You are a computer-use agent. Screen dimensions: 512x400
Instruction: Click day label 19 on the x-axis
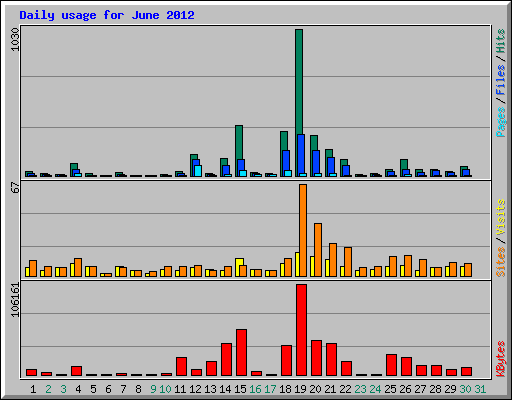[300, 389]
